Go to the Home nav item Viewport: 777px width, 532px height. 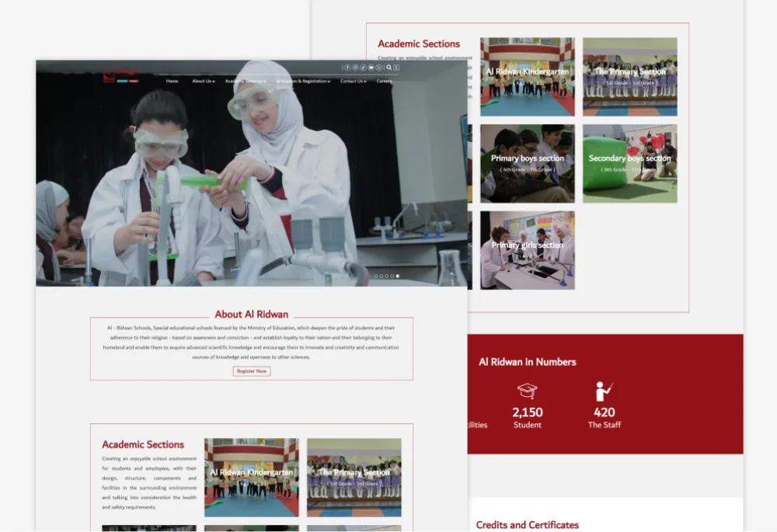tap(172, 81)
